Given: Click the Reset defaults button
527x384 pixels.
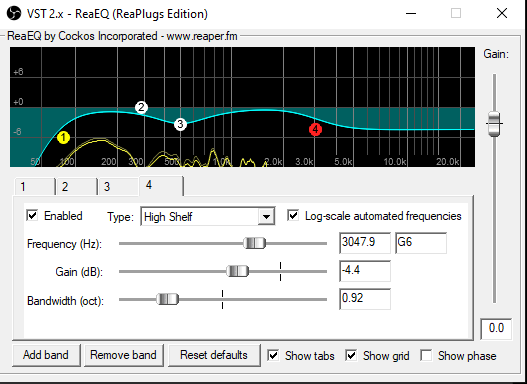Looking at the screenshot, I should 214,355.
